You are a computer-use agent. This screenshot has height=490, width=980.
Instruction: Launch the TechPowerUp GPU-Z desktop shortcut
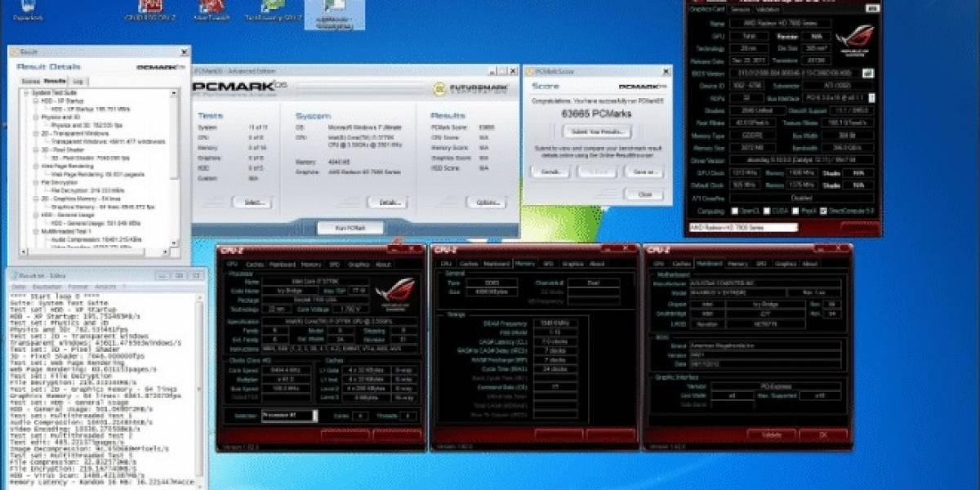(273, 11)
